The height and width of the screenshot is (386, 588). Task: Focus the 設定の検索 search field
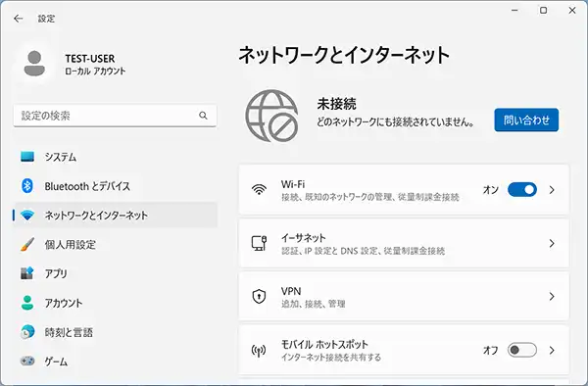(x=115, y=116)
